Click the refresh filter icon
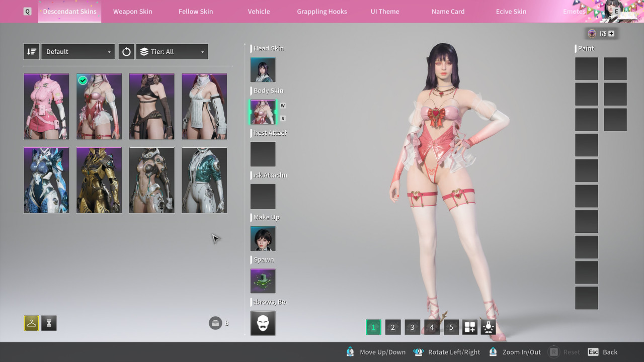 point(126,51)
